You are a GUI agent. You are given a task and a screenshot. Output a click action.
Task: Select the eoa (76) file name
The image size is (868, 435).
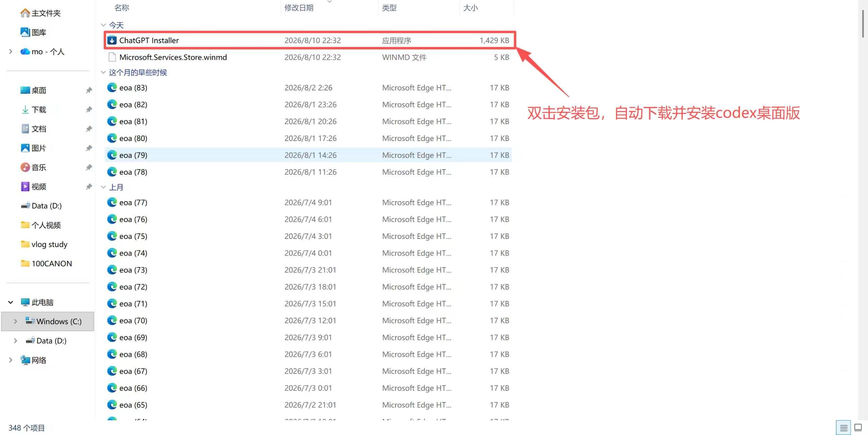tap(133, 219)
